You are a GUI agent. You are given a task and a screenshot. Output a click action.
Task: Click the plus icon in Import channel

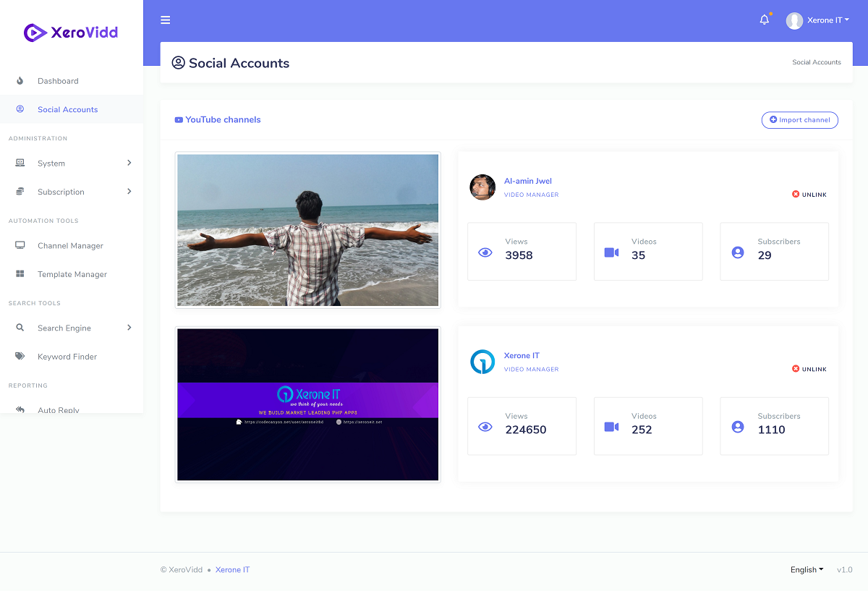[x=773, y=120]
